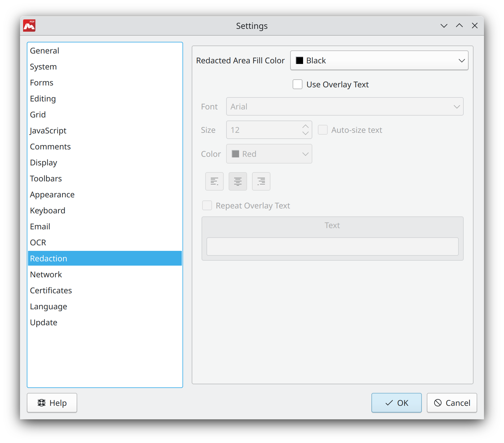Enable the Use Overlay Text checkbox
The height and width of the screenshot is (443, 504).
coord(298,84)
